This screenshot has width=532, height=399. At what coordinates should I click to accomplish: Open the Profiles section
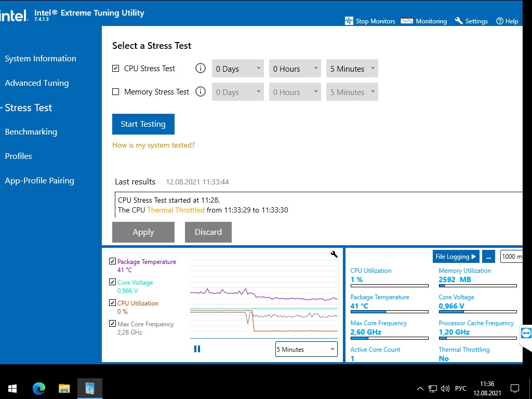point(18,156)
